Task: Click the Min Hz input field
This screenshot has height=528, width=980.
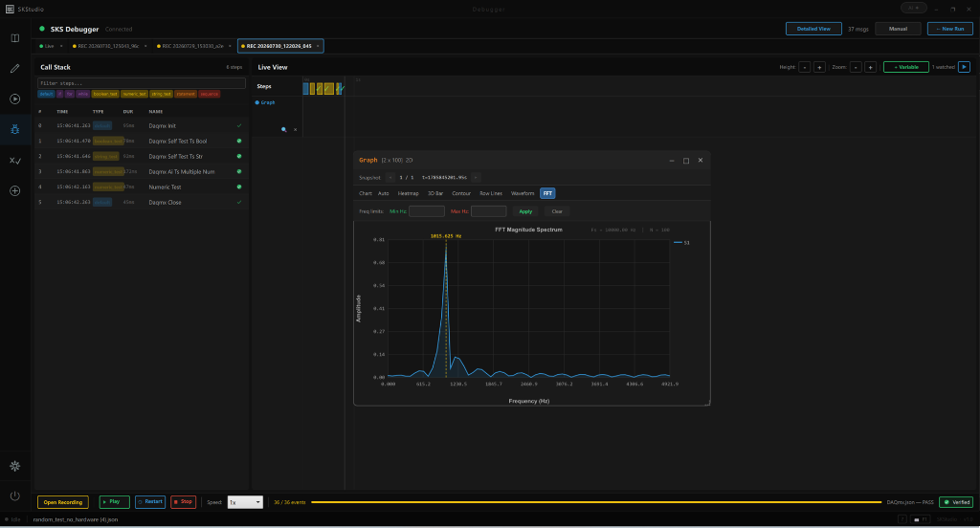Action: coord(426,211)
